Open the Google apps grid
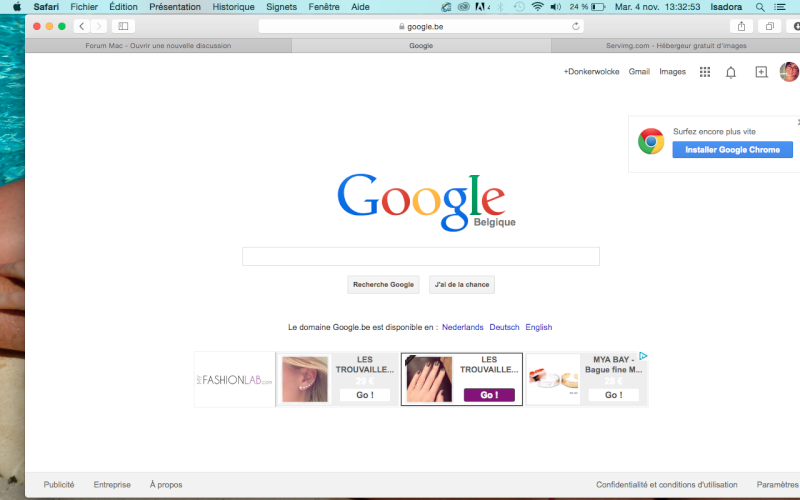Viewport: 800px width, 500px height. [705, 72]
